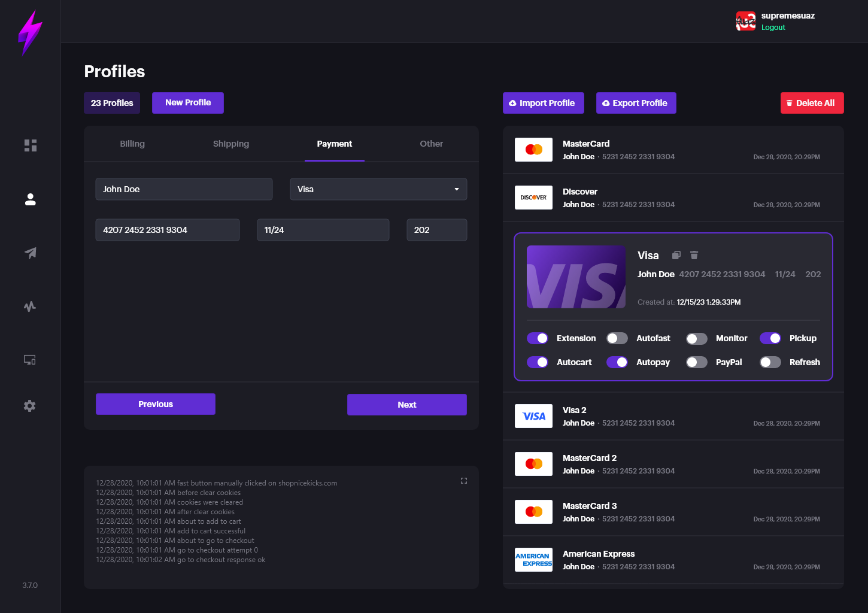Select the Visa 2 profile row
The image size is (868, 613).
673,416
